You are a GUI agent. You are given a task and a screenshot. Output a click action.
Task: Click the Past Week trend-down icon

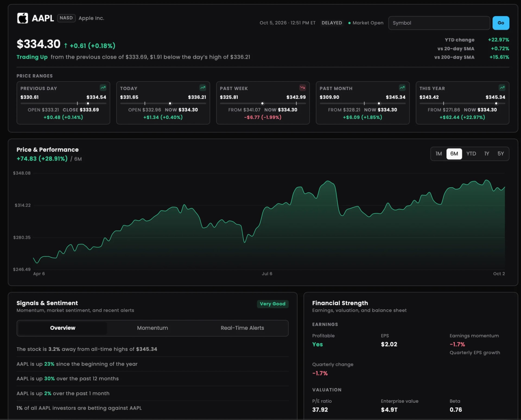(302, 88)
